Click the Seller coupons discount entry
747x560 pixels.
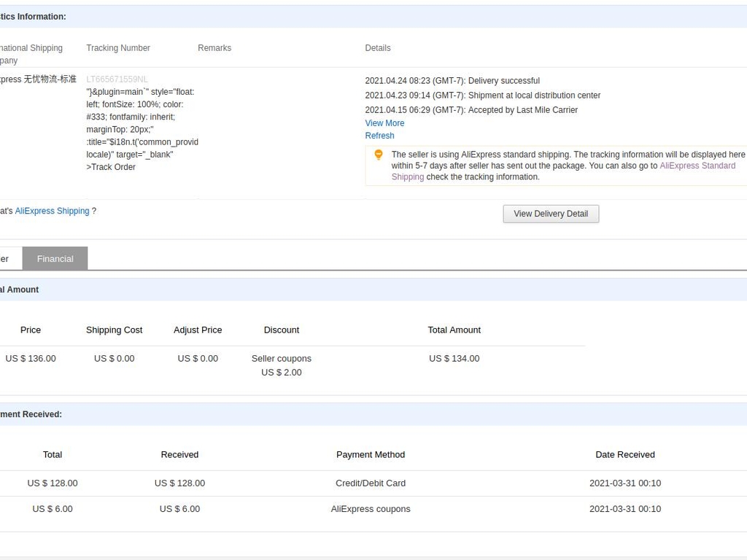point(281,359)
